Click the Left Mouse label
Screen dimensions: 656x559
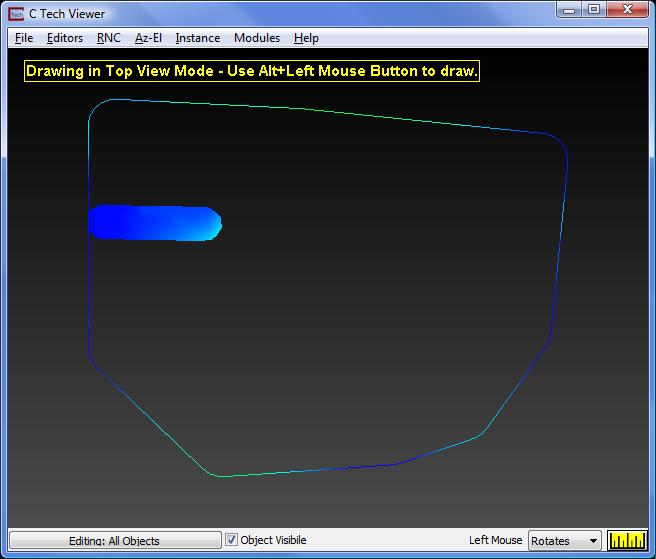point(495,540)
